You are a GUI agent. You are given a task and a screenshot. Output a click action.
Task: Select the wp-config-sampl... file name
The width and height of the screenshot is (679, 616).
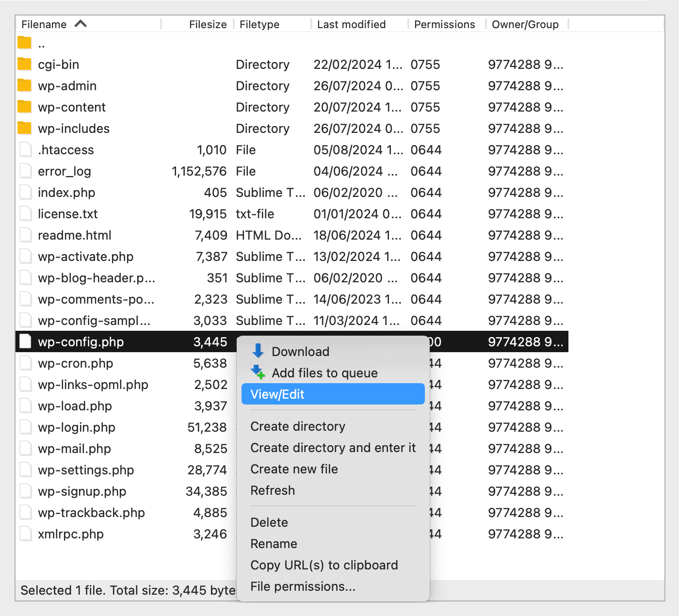94,321
